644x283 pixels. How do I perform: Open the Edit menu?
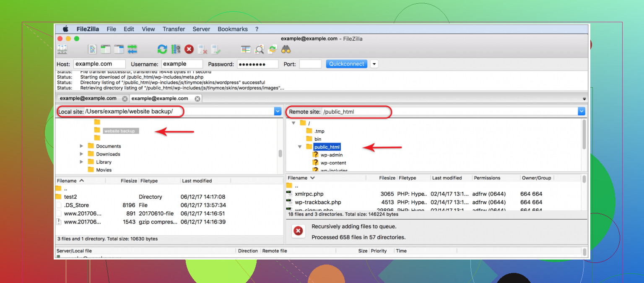129,29
